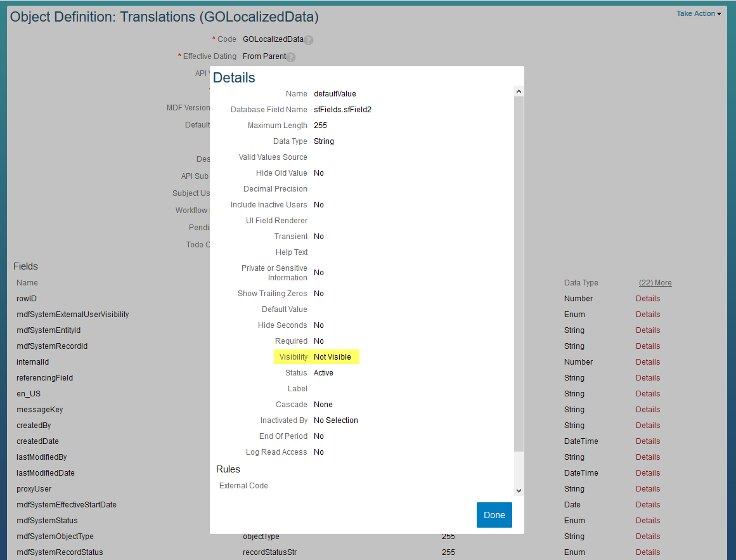
Task: Open Details for mdfSystemEffectiveStartDate field
Action: (x=648, y=505)
